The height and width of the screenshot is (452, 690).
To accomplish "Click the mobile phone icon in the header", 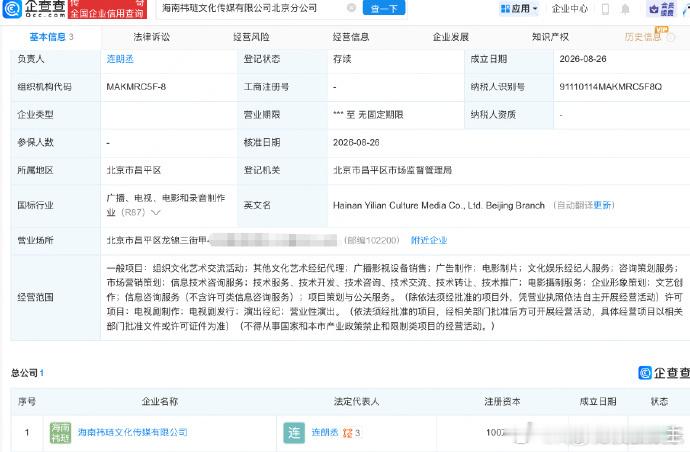I will [x=606, y=9].
